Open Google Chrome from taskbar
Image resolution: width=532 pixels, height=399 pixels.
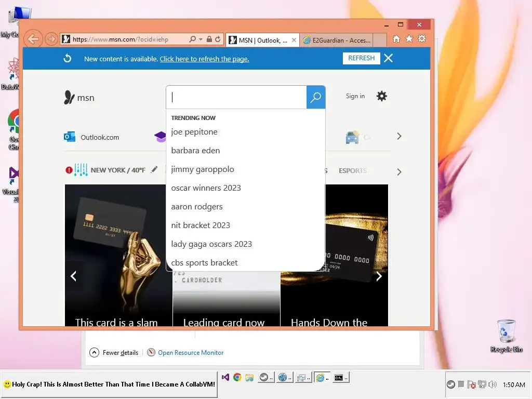tap(237, 377)
